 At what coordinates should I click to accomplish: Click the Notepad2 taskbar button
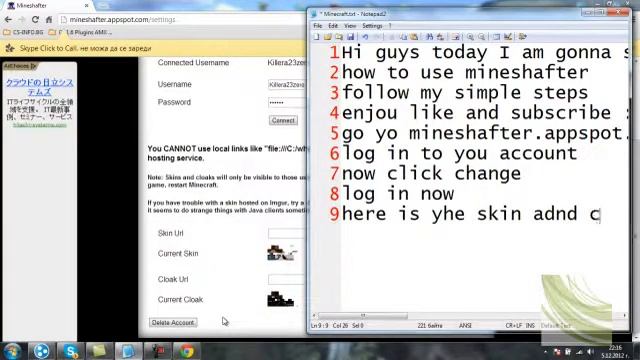click(129, 351)
